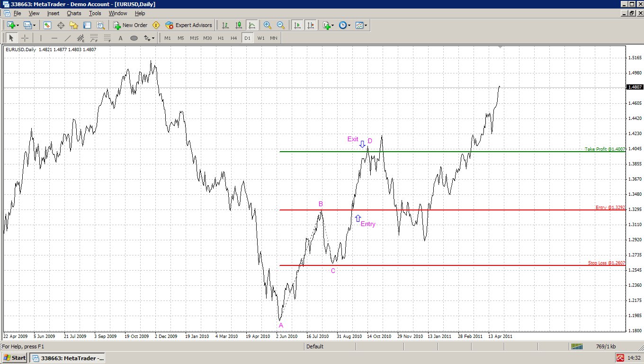Viewport: 644px width, 364px height.
Task: Pick the text label tool
Action: tap(120, 38)
